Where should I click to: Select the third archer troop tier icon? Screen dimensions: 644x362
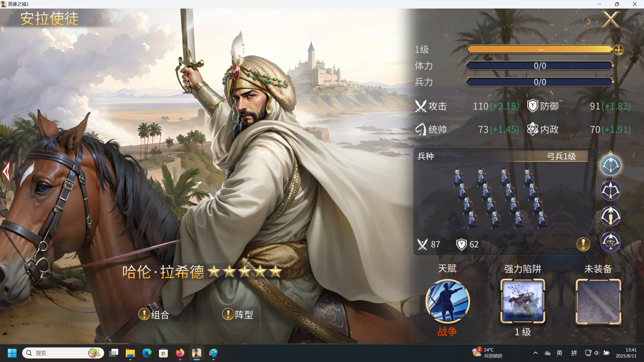611,216
